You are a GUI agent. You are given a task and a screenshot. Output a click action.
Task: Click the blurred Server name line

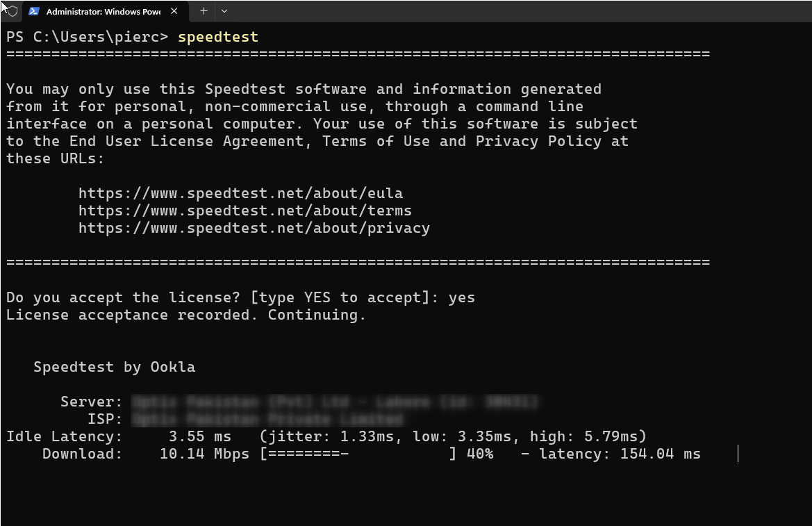point(335,402)
